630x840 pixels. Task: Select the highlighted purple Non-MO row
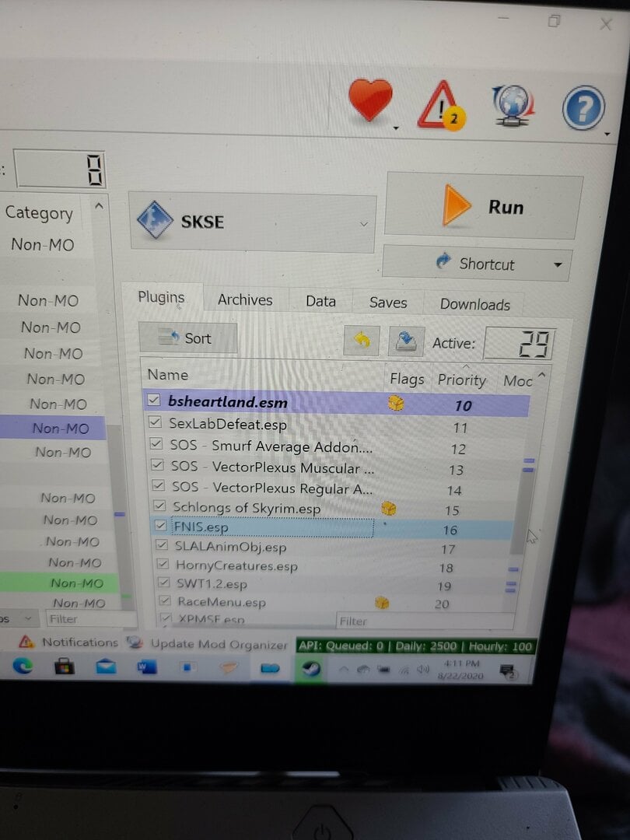pyautogui.click(x=53, y=428)
